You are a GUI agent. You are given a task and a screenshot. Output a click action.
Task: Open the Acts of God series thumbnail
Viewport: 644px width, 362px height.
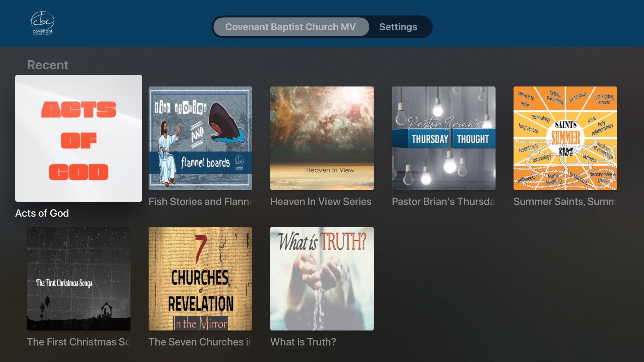click(78, 138)
